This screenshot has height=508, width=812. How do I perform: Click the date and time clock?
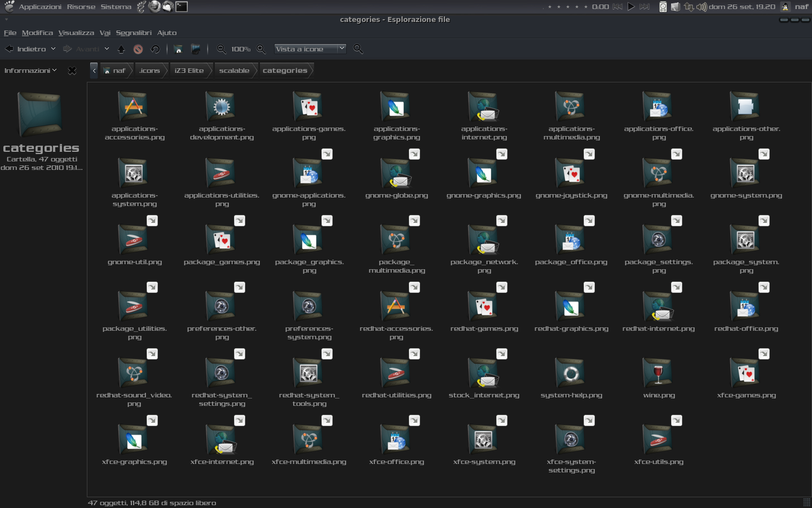point(742,7)
